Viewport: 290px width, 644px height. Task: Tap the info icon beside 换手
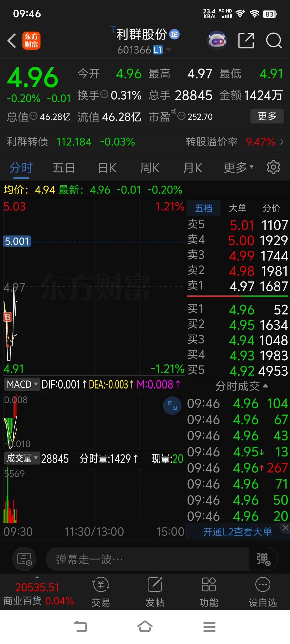click(x=104, y=94)
